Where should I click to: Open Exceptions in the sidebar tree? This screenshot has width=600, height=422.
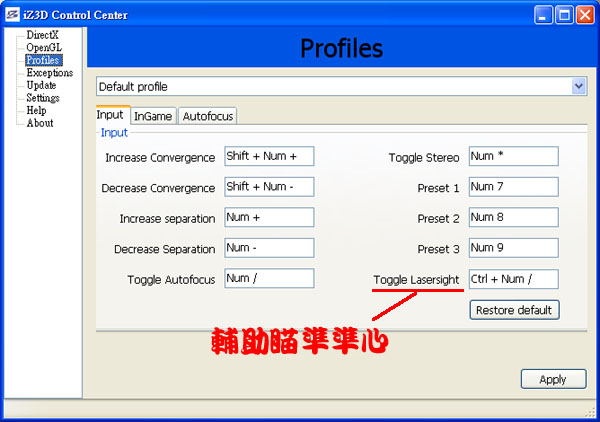[49, 73]
